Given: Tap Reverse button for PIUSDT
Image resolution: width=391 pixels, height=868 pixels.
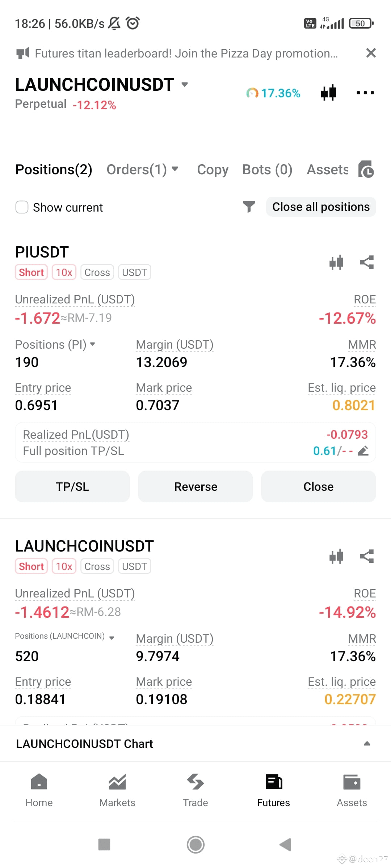Looking at the screenshot, I should point(195,486).
